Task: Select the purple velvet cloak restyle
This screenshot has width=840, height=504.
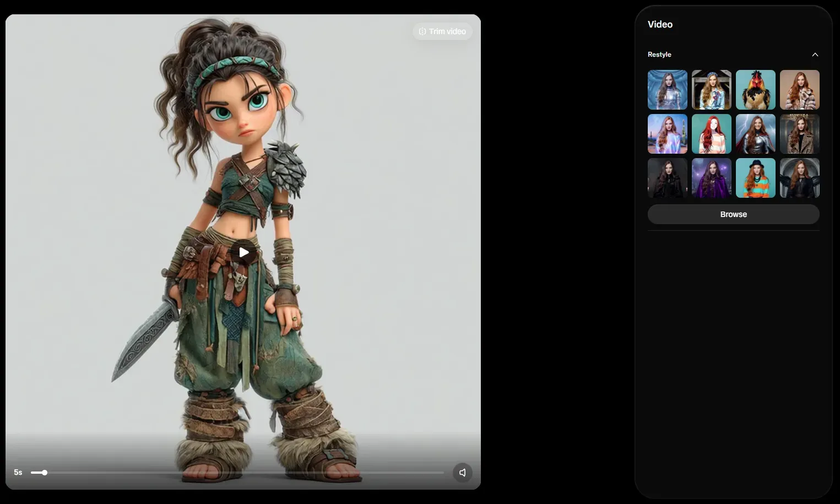Action: [x=711, y=178]
